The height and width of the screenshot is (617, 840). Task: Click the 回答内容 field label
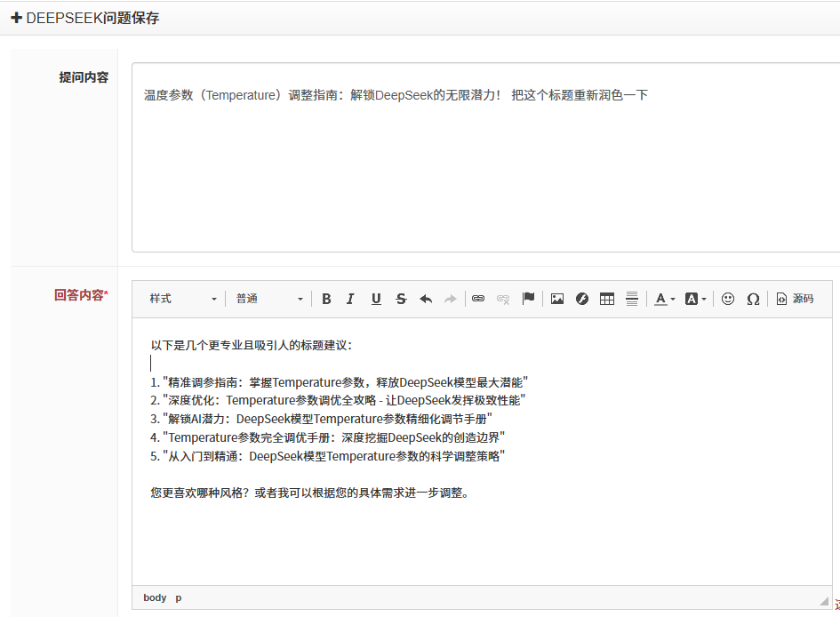coord(81,295)
